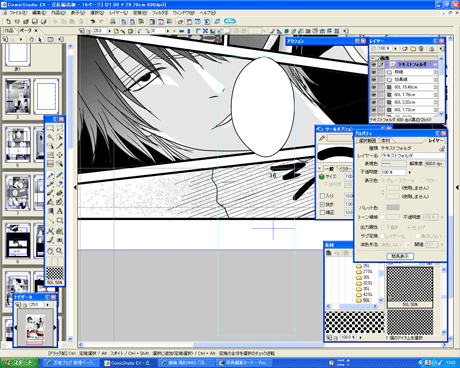Select the Zoom magnifier tool at toolbox bottom

click(x=59, y=251)
